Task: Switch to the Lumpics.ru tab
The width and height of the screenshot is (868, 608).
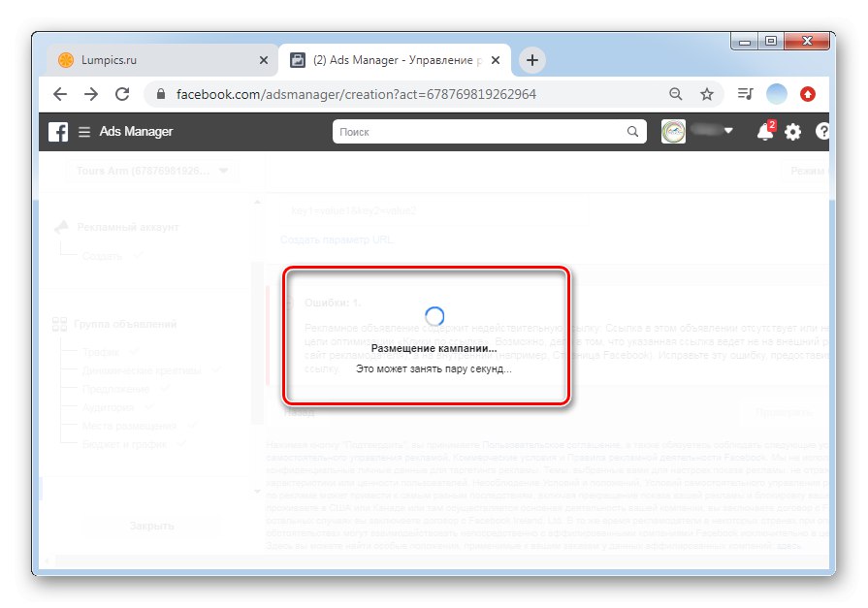Action: point(163,60)
